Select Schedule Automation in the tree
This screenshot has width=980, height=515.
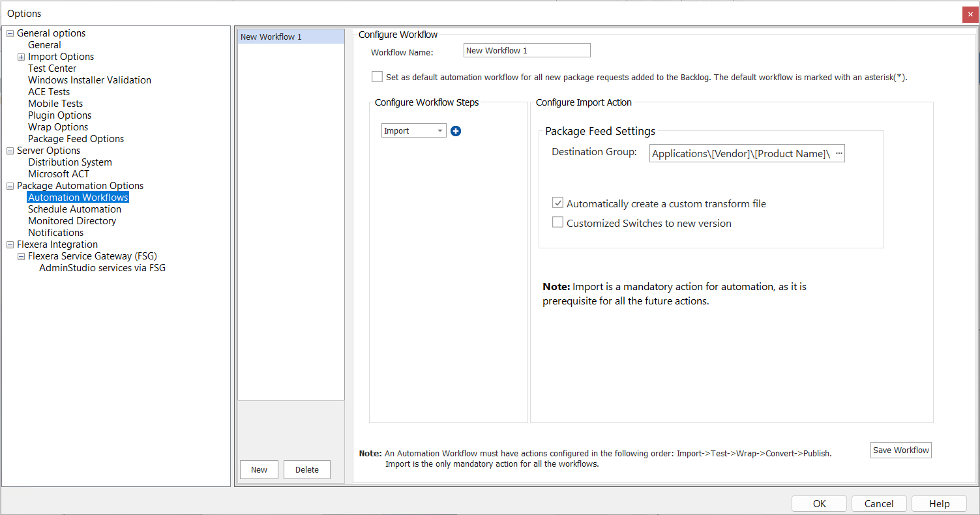click(x=74, y=209)
